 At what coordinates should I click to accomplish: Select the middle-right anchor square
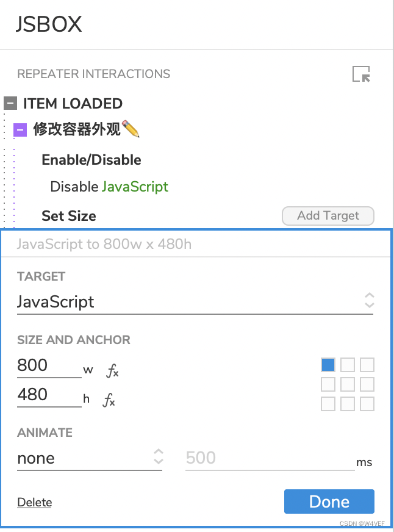(367, 384)
